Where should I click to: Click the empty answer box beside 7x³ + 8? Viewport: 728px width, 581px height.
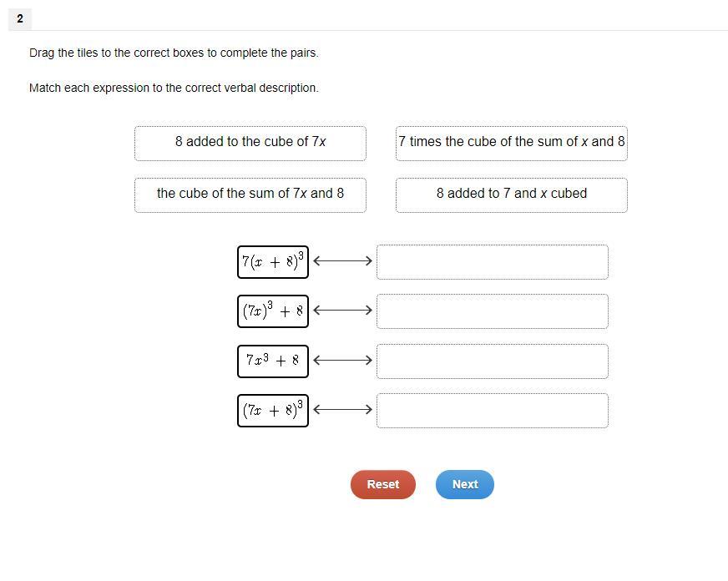pyautogui.click(x=492, y=361)
